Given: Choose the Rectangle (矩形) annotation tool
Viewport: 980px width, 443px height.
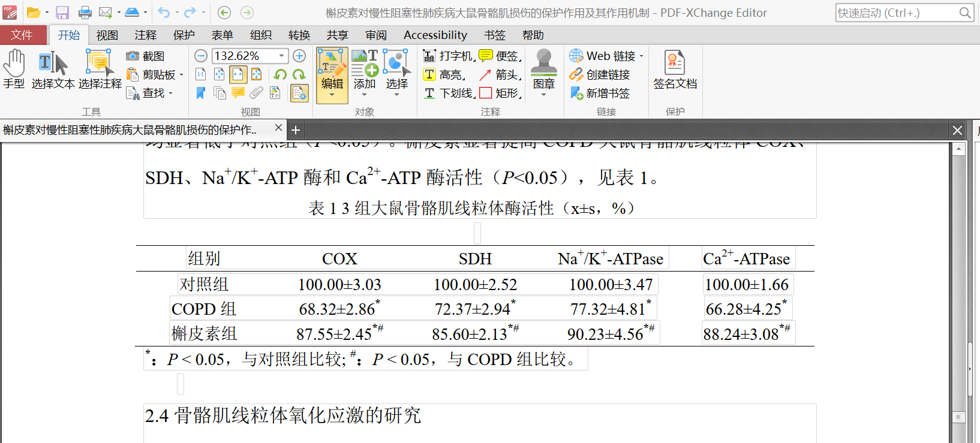Looking at the screenshot, I should point(500,93).
